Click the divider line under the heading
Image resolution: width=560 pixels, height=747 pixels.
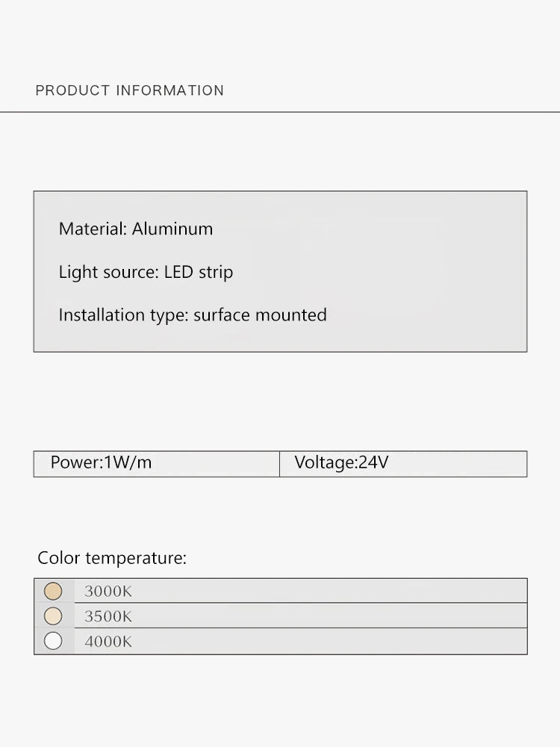click(280, 112)
